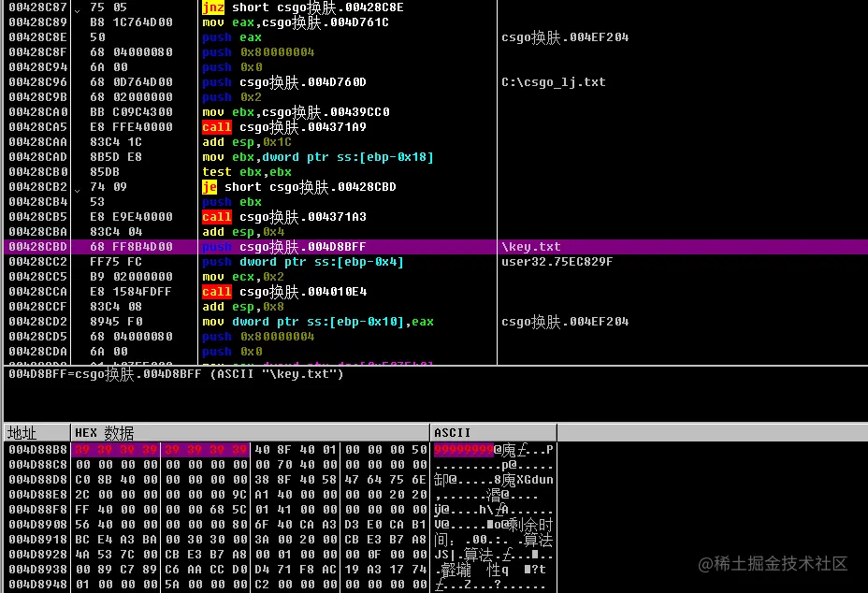Image resolution: width=868 pixels, height=593 pixels.
Task: Select dump row address 004D88C8
Action: (x=37, y=465)
